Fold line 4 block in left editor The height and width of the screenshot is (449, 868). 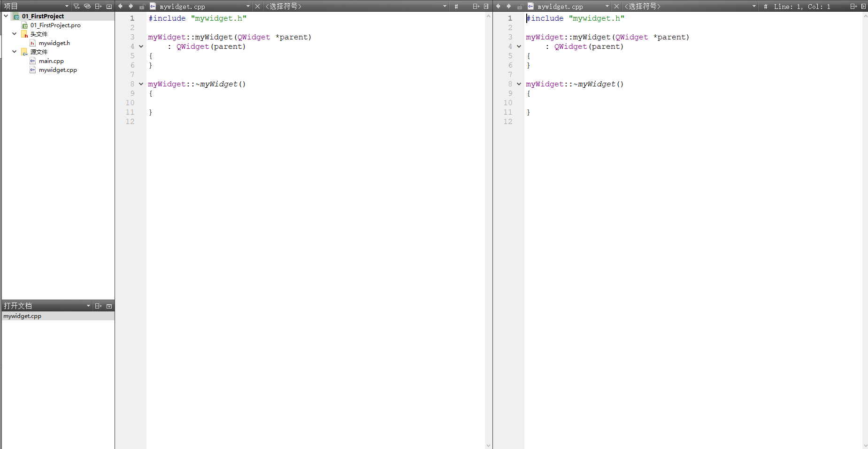pos(141,46)
